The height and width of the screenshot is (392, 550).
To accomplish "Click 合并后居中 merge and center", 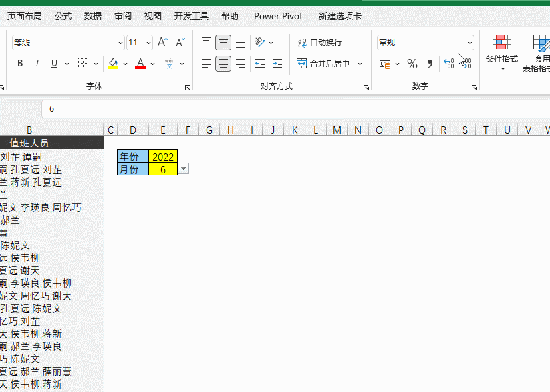I will coord(323,63).
